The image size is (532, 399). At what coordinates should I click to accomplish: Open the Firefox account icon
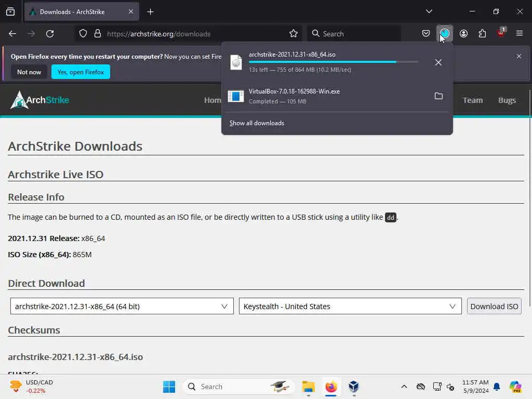[463, 34]
